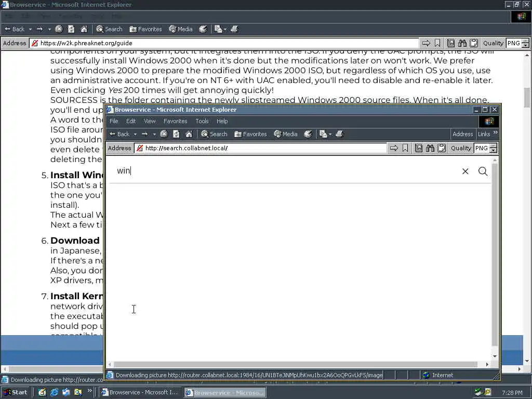Click the Forward arrow in the background window
532x399 pixels.
click(x=39, y=29)
